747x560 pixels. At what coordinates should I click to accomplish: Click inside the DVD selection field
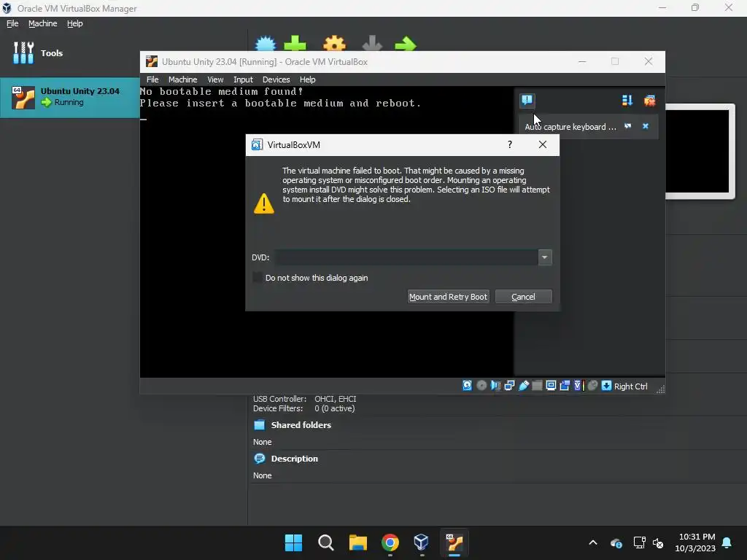[x=406, y=257]
